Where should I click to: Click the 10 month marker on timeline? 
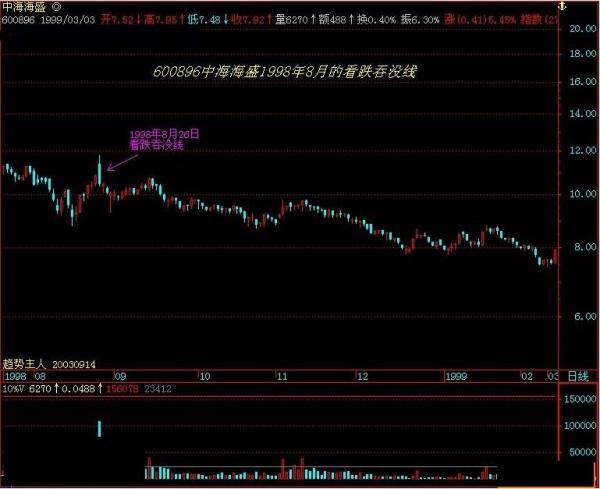[205, 377]
